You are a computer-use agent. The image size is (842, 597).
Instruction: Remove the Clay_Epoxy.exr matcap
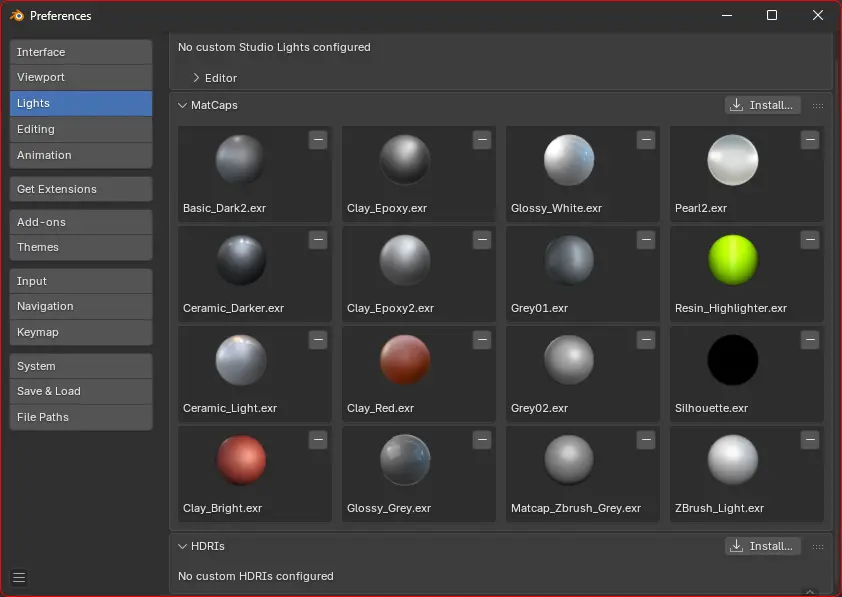point(482,141)
